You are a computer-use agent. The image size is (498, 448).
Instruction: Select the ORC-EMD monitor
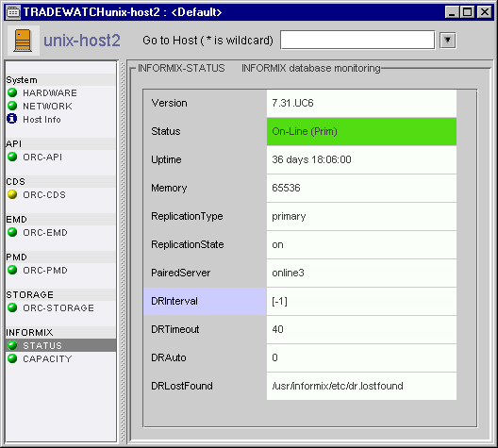(x=45, y=232)
